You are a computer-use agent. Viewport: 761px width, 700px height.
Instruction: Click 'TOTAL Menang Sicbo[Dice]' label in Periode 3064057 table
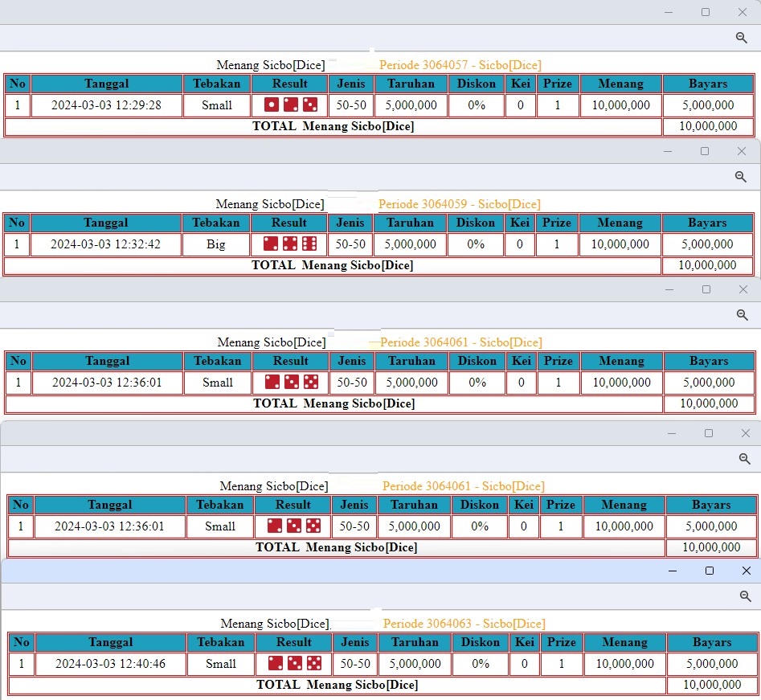pyautogui.click(x=333, y=126)
